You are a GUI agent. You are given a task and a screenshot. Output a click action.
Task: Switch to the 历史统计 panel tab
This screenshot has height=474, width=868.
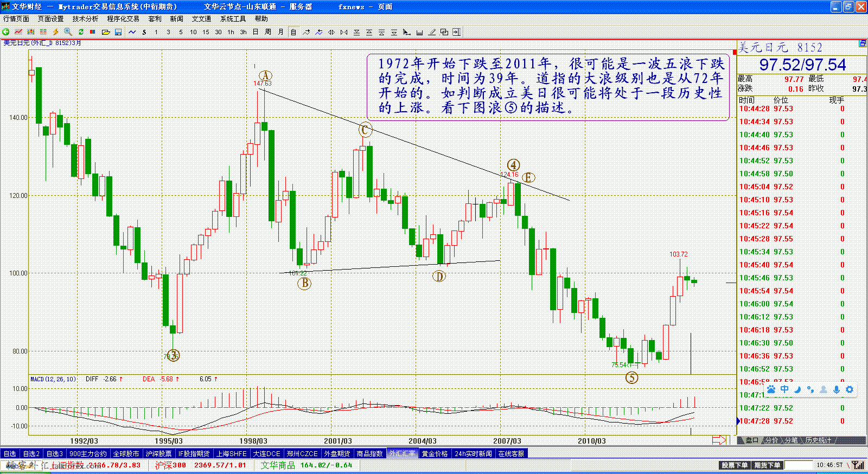[818, 440]
